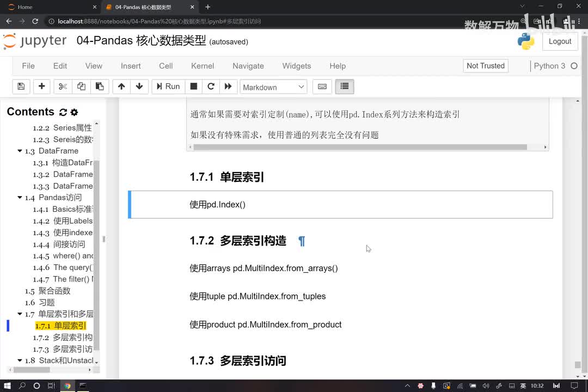This screenshot has width=588, height=392.
Task: Open the Help menu
Action: click(338, 66)
